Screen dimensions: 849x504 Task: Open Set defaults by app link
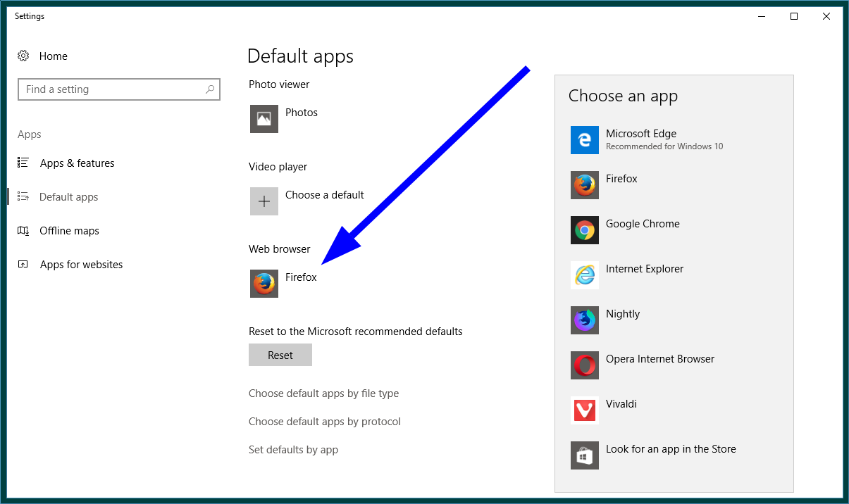coord(294,450)
